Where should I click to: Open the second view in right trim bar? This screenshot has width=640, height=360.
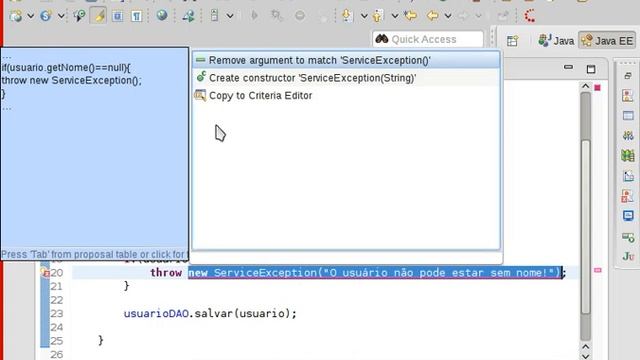[x=628, y=96]
